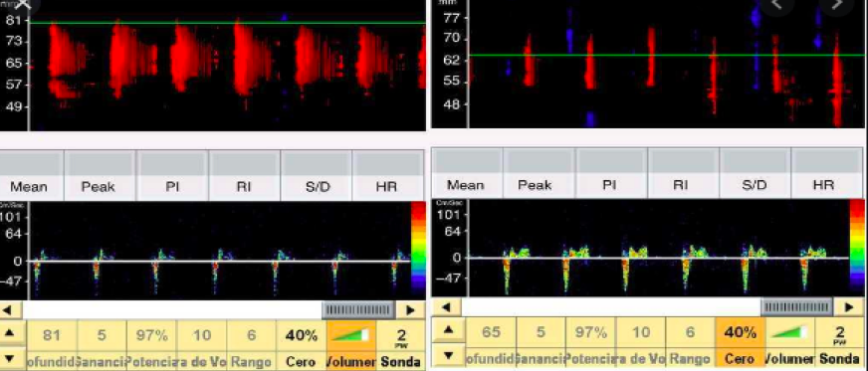Click the green depth marker line near 62 mm
The width and height of the screenshot is (868, 371).
667,55
